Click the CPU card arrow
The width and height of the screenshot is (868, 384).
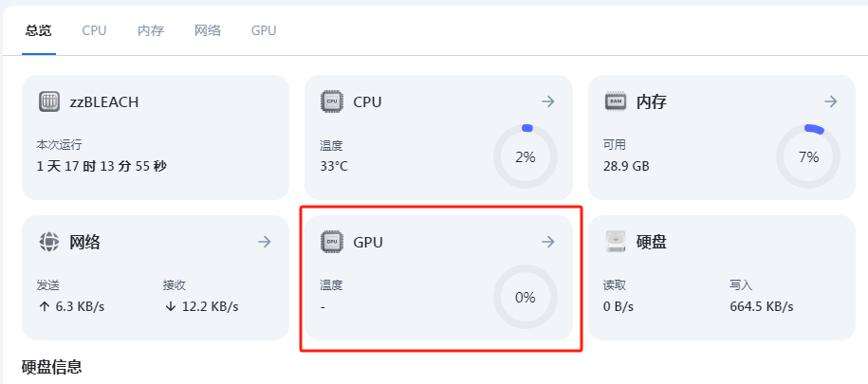(x=548, y=101)
